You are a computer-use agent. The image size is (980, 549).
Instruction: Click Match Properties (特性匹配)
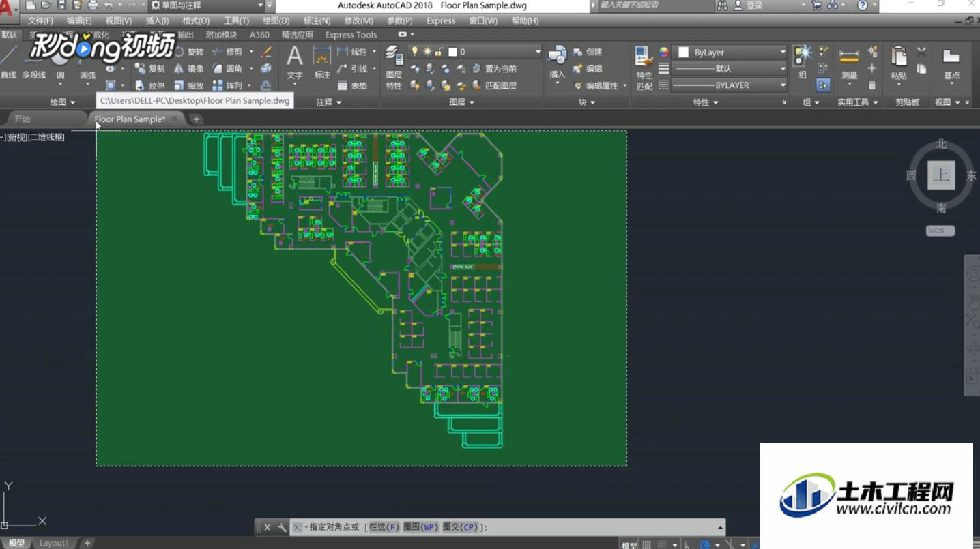(x=644, y=68)
